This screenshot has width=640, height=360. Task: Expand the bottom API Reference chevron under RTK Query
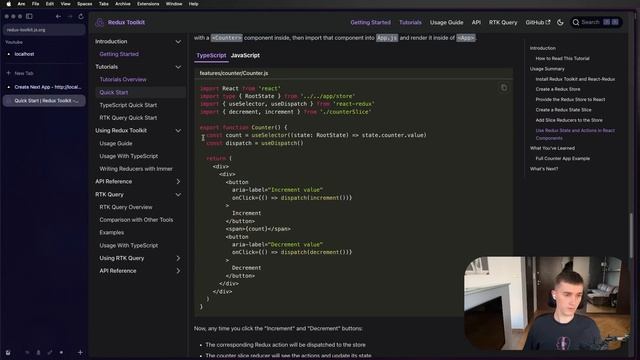click(x=178, y=271)
